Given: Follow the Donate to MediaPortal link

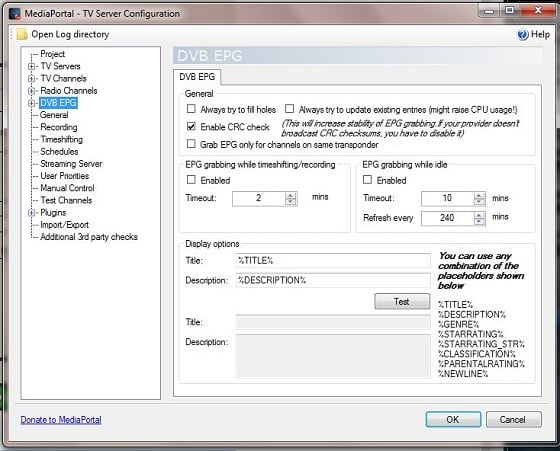Looking at the screenshot, I should tap(61, 420).
